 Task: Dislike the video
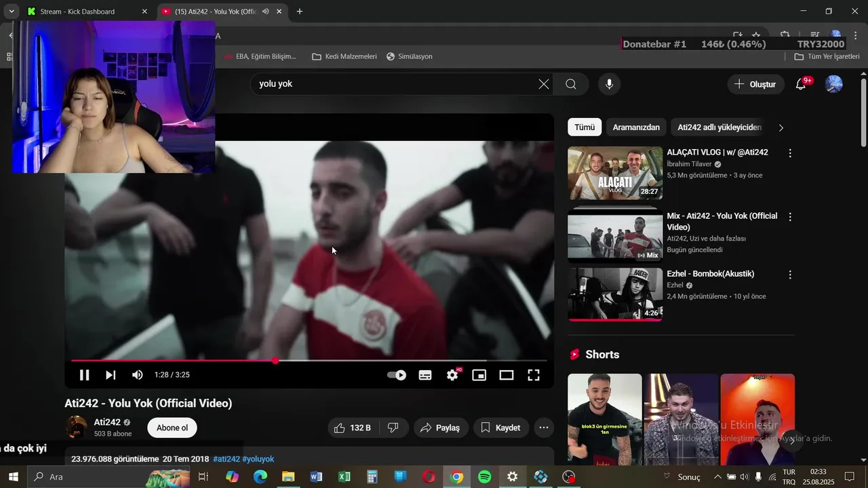393,428
